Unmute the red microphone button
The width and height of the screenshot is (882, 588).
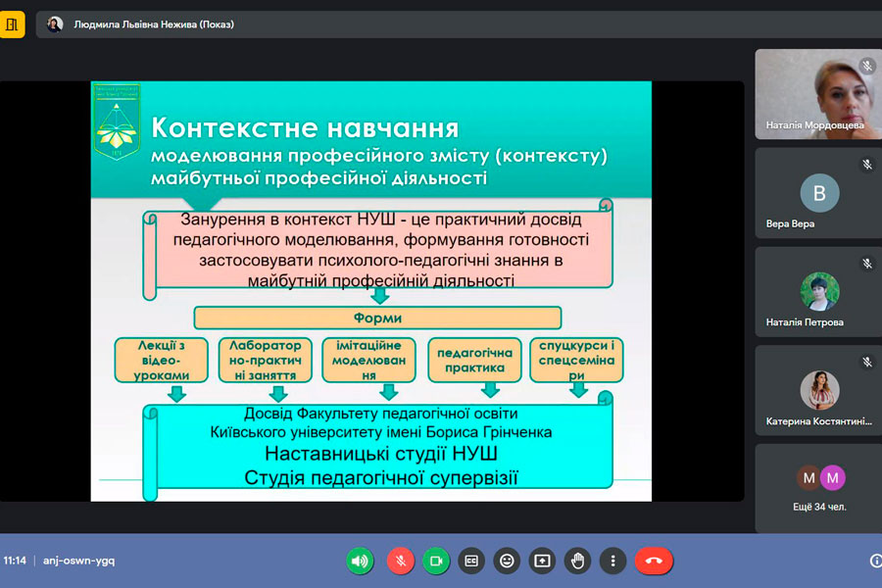click(399, 561)
